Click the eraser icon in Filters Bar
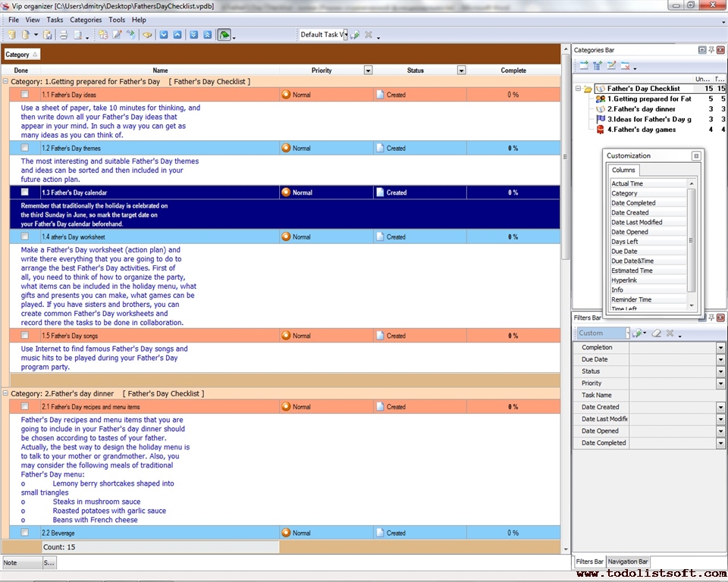The width and height of the screenshot is (728, 582). (x=657, y=333)
